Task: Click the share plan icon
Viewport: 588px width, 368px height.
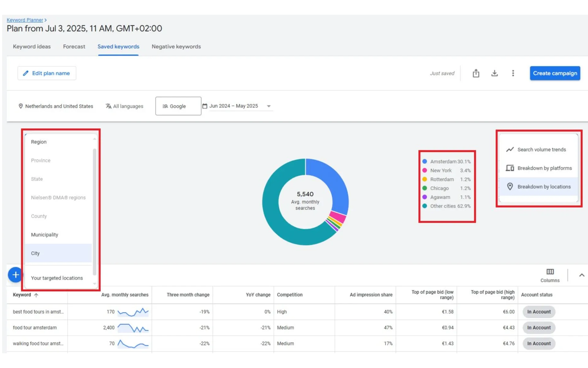Action: (x=476, y=73)
